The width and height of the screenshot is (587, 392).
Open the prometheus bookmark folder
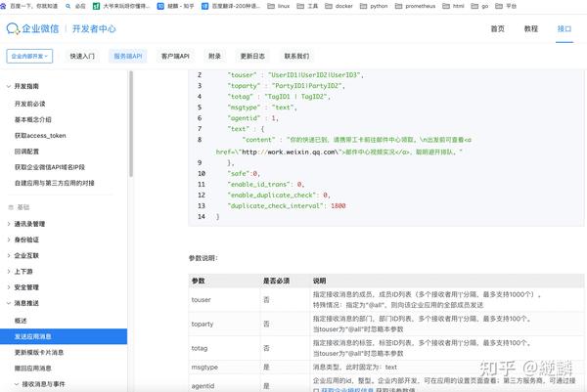416,6
